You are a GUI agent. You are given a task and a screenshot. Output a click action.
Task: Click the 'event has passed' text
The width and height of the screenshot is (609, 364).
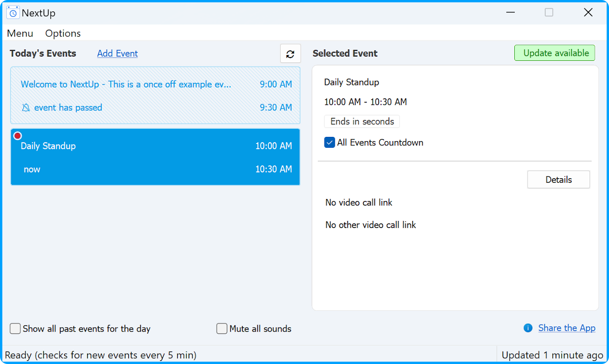68,108
